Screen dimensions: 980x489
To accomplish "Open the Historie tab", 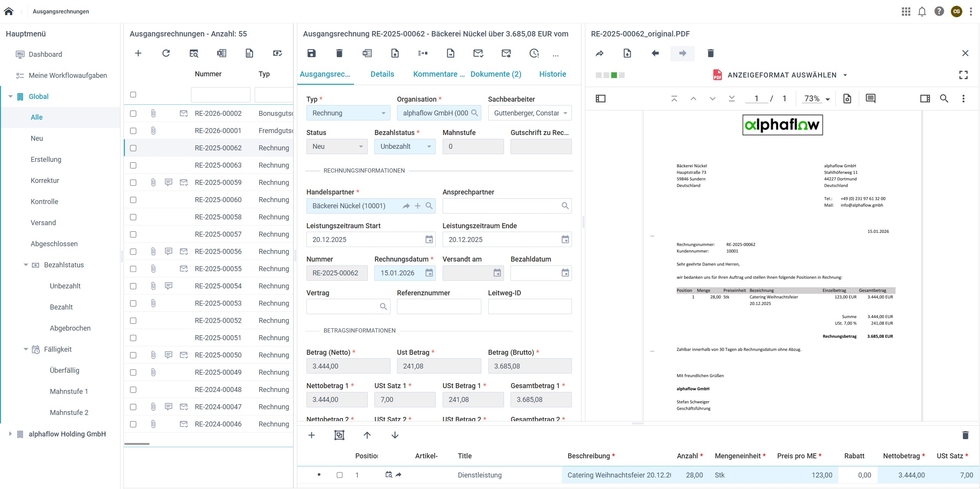I will tap(552, 74).
